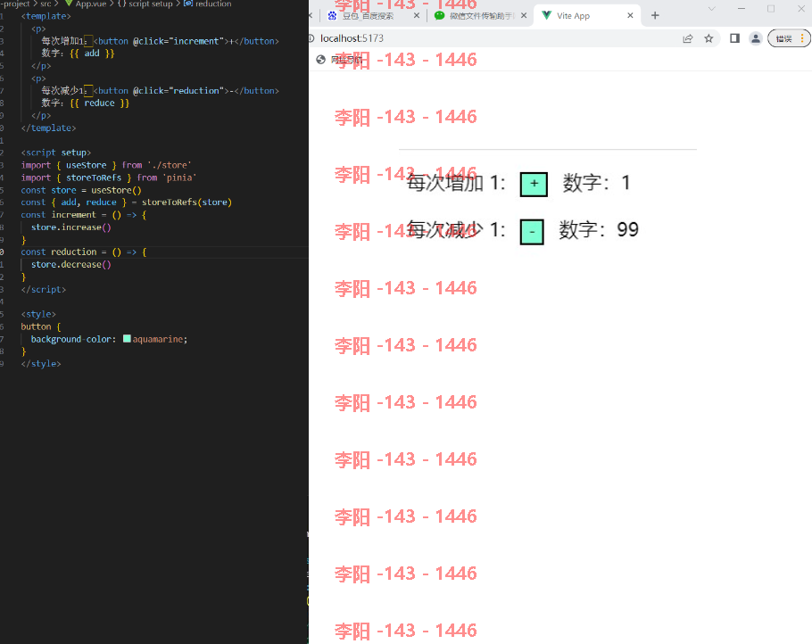Click the 'const increment' declaration line
The image size is (812, 644).
coord(83,215)
